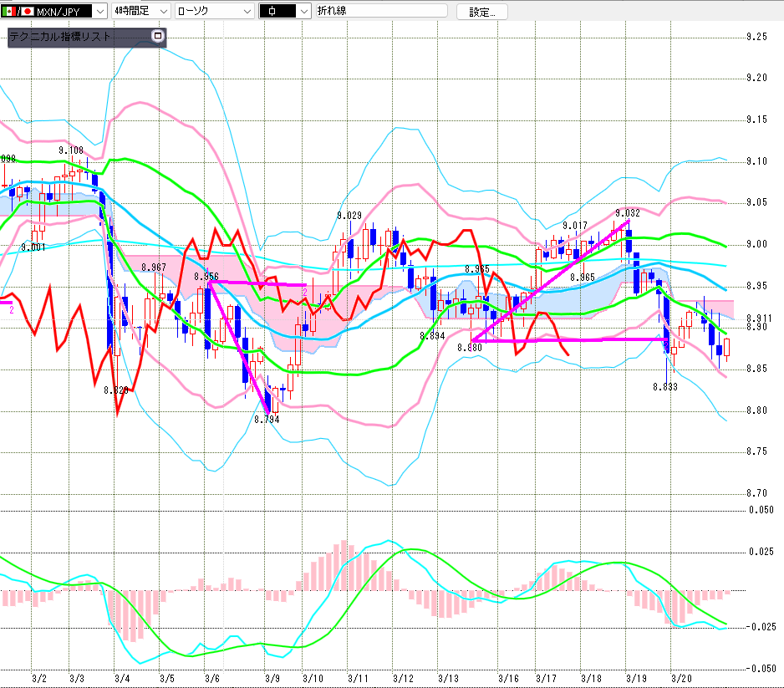Open the MXN/JPY currency pair dropdown arrow
The height and width of the screenshot is (688, 784).
[99, 12]
